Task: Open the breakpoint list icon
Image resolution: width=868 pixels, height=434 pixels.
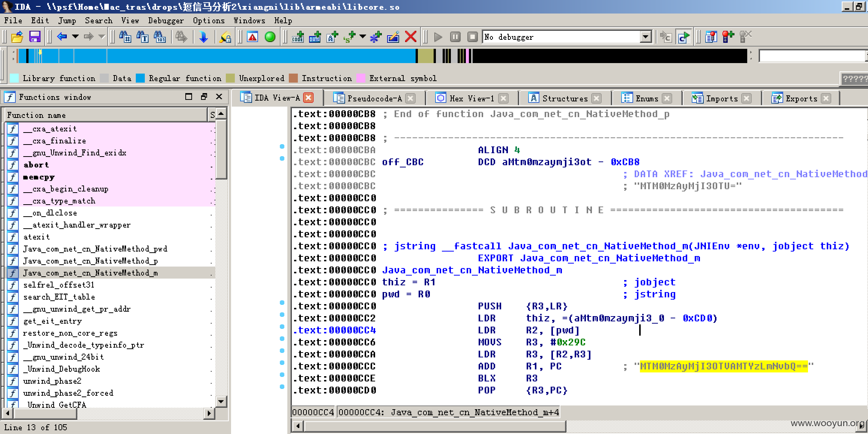Action: tap(711, 37)
